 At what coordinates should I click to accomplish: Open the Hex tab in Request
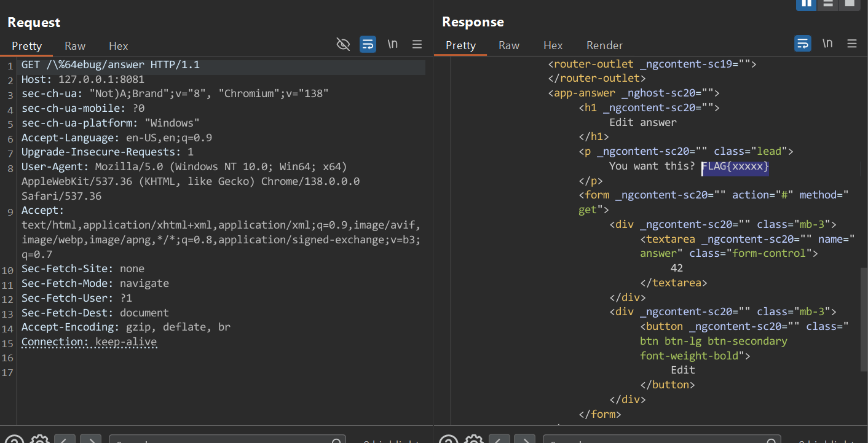[x=119, y=46]
